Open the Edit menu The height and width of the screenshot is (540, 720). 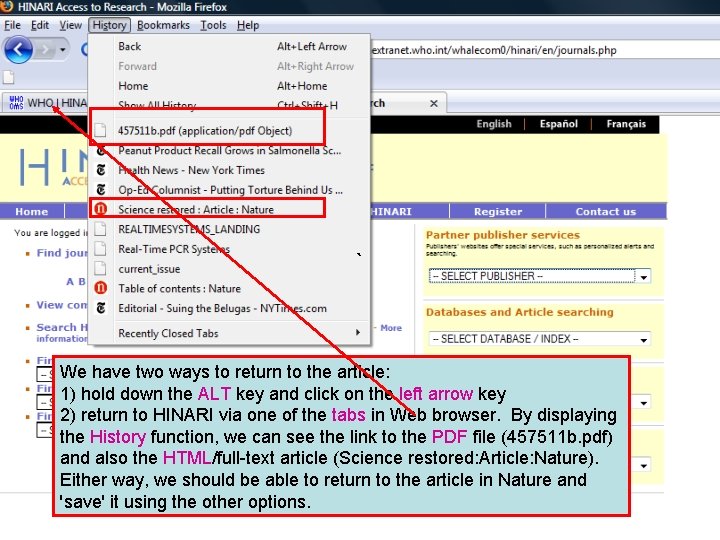[40, 25]
